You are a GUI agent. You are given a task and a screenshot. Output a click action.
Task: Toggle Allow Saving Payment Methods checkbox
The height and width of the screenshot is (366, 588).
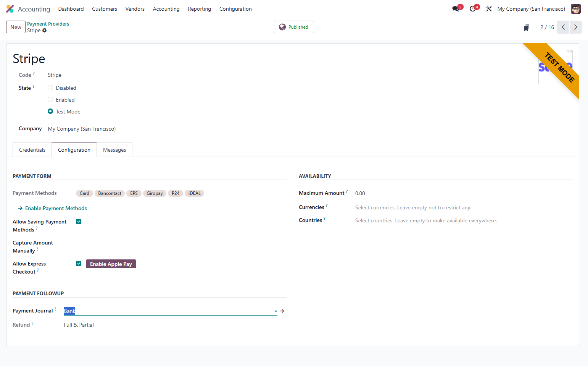79,222
